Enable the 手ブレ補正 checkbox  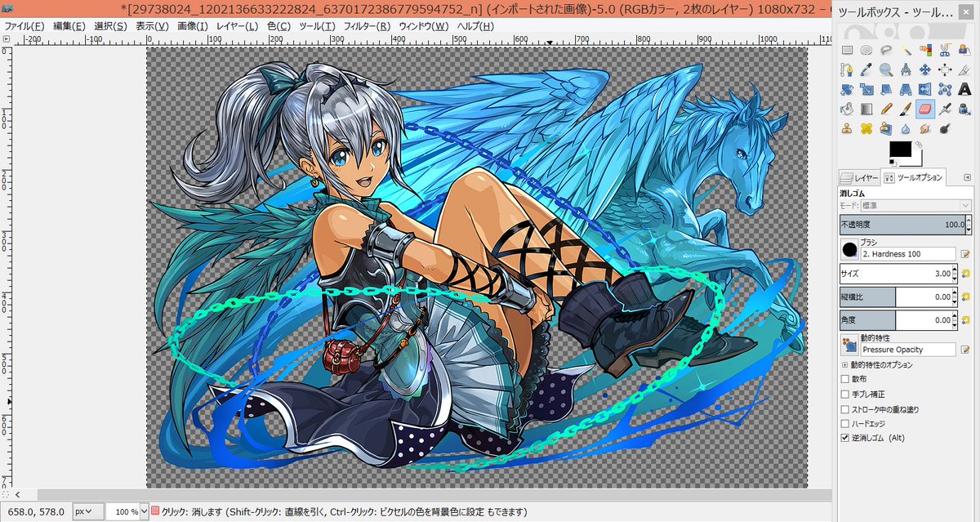[845, 394]
